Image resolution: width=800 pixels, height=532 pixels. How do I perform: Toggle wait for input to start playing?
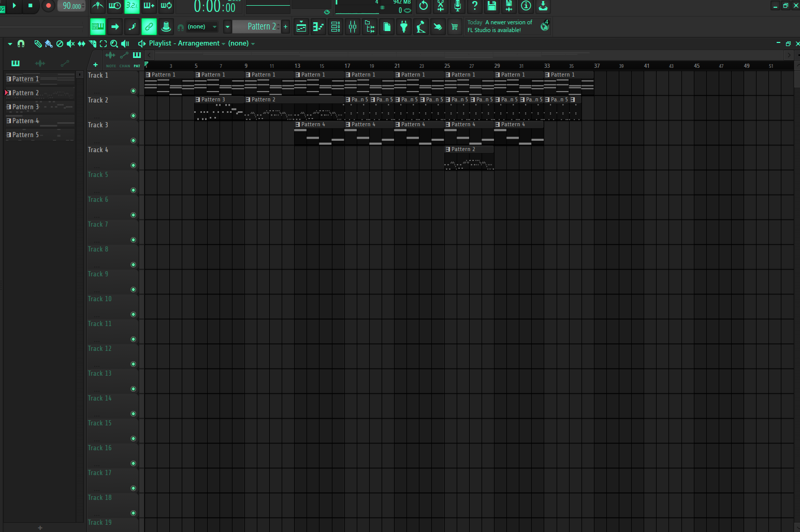pyautogui.click(x=114, y=6)
